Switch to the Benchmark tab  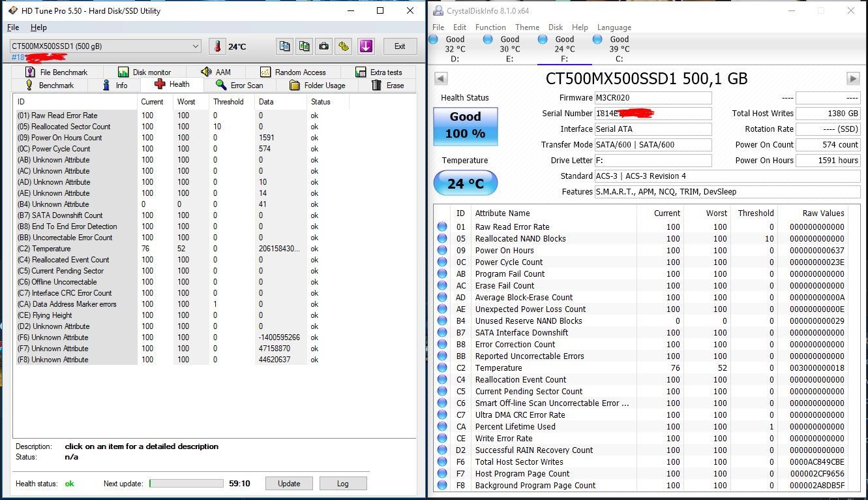tap(50, 86)
